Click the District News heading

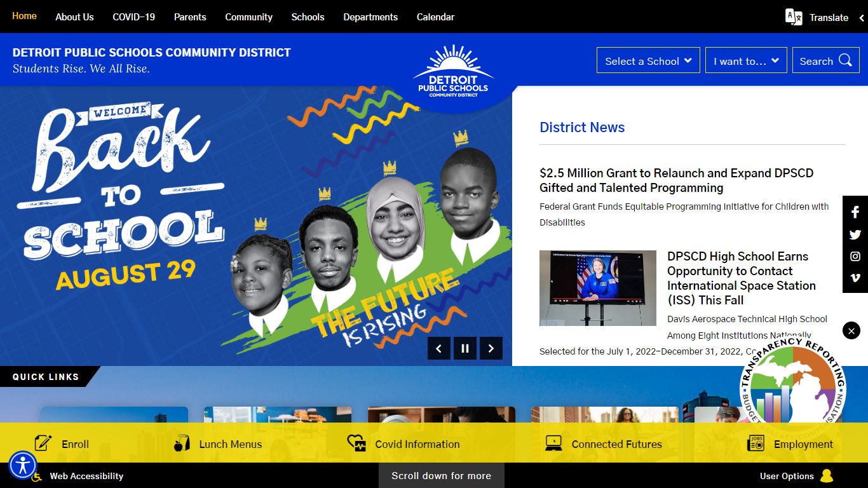(x=582, y=127)
